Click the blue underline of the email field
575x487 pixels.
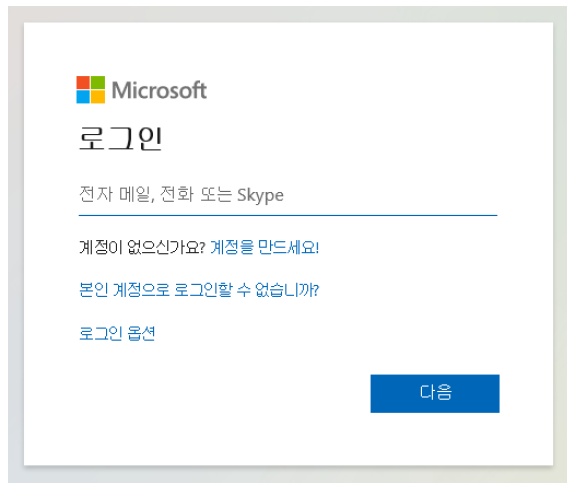(288, 215)
